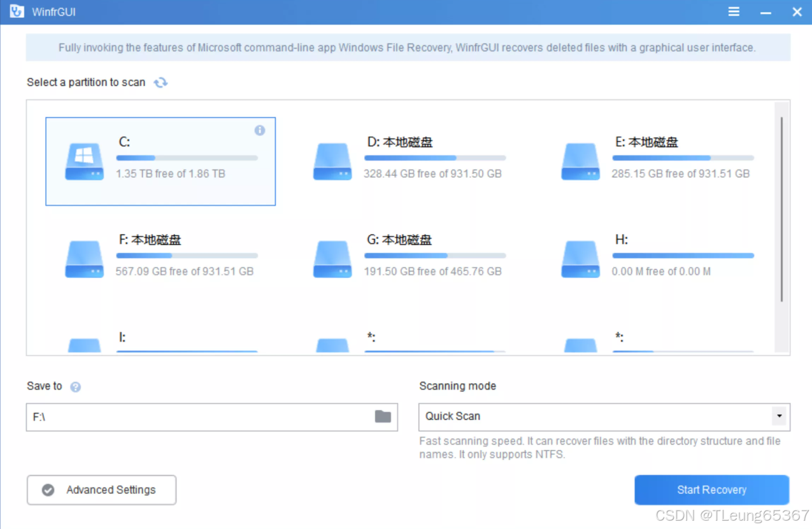The image size is (812, 529).
Task: Click the 'E: 本地磁盘' label
Action: (x=646, y=142)
